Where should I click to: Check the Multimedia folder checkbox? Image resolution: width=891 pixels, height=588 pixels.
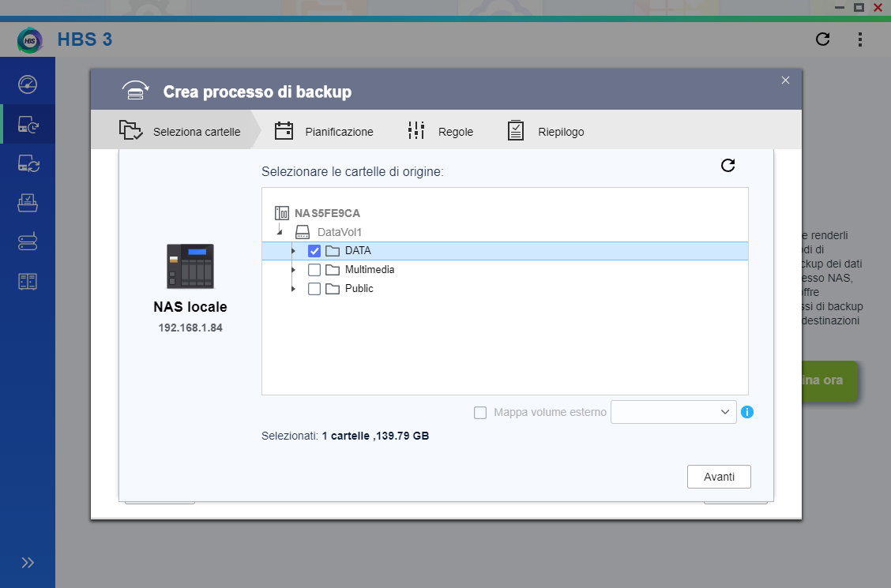tap(314, 270)
